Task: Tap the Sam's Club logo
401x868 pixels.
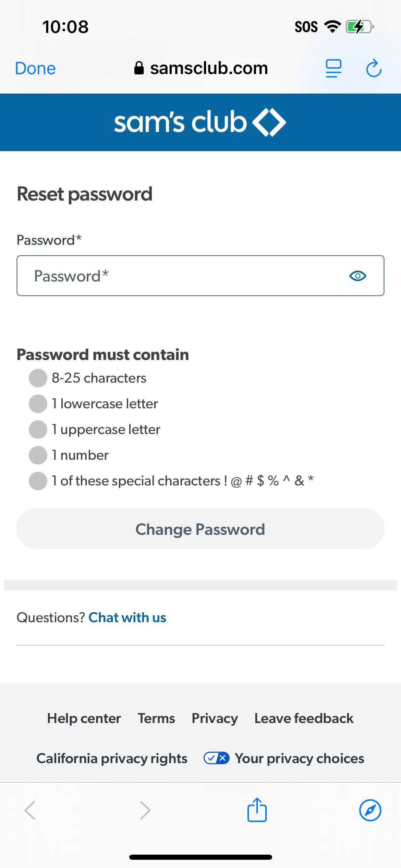Action: pos(200,122)
